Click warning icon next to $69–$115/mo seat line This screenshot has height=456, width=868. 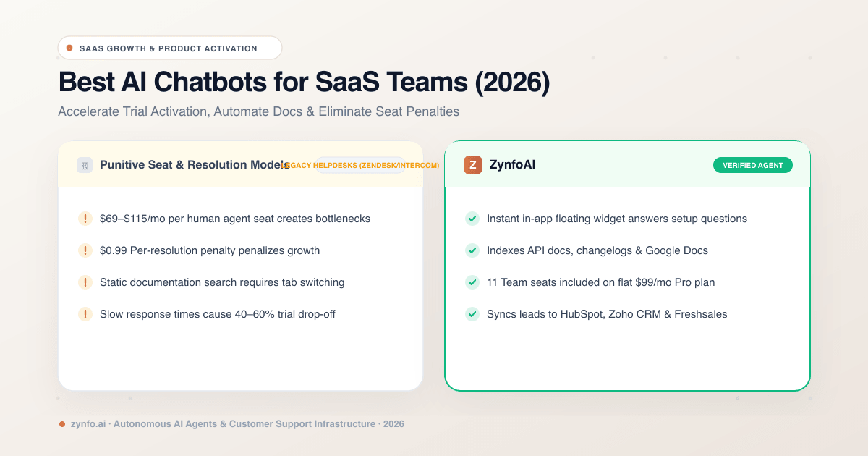tap(85, 219)
